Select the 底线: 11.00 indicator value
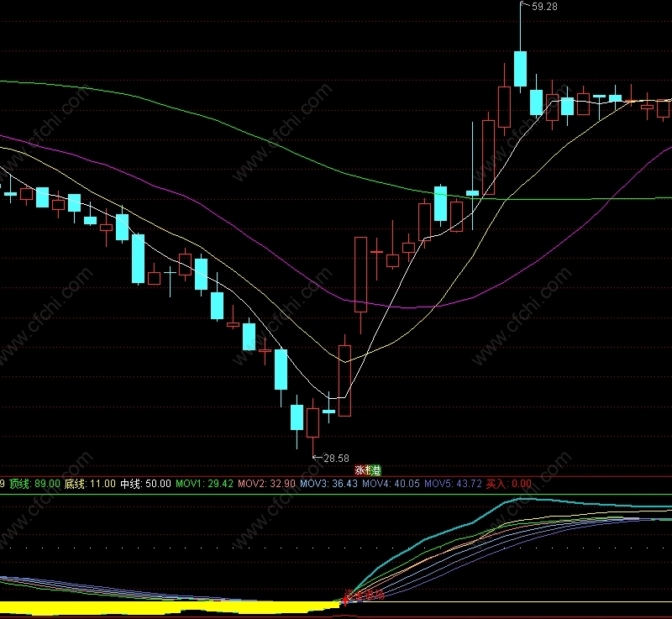Image resolution: width=672 pixels, height=619 pixels. click(90, 484)
